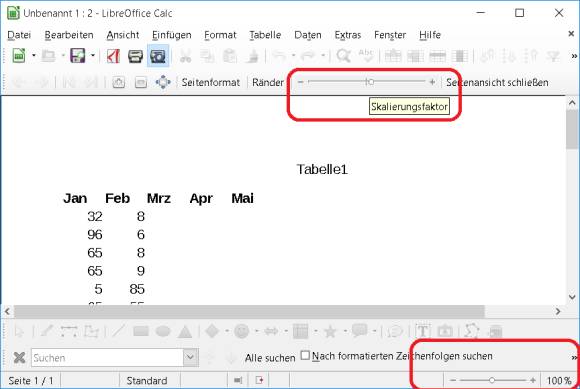This screenshot has width=580, height=389.
Task: Click the value 32 in the preview
Action: (x=95, y=217)
